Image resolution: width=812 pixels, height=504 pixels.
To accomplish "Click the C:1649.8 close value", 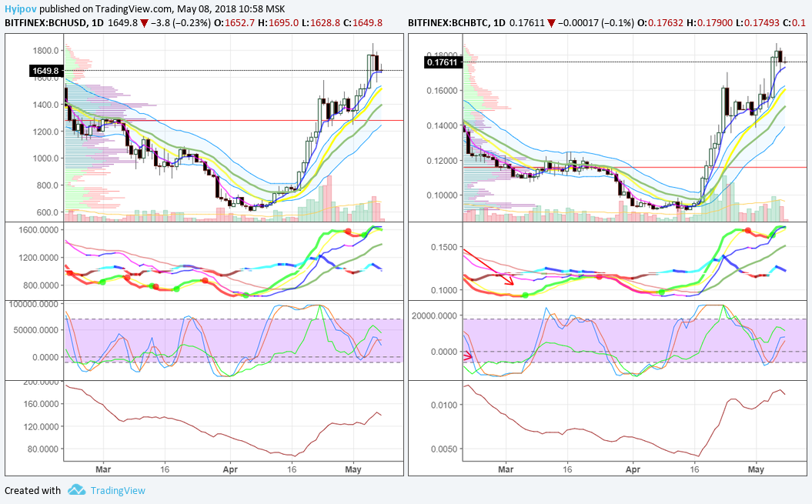I will point(363,23).
